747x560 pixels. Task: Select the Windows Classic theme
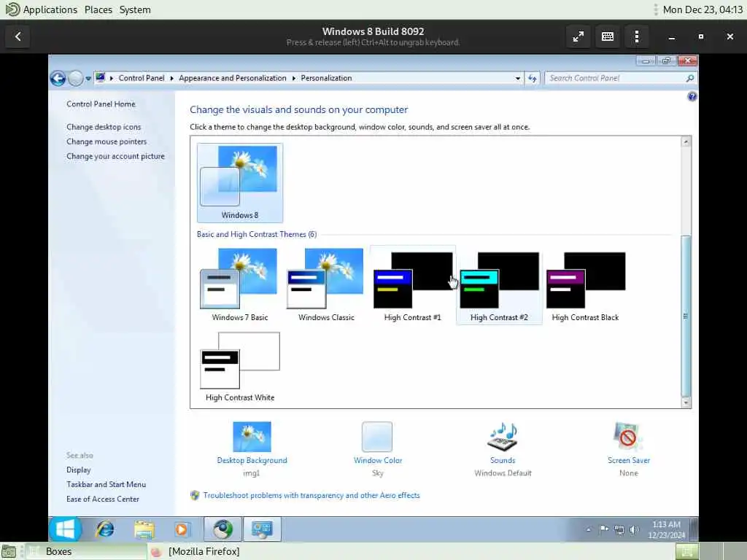(x=326, y=285)
